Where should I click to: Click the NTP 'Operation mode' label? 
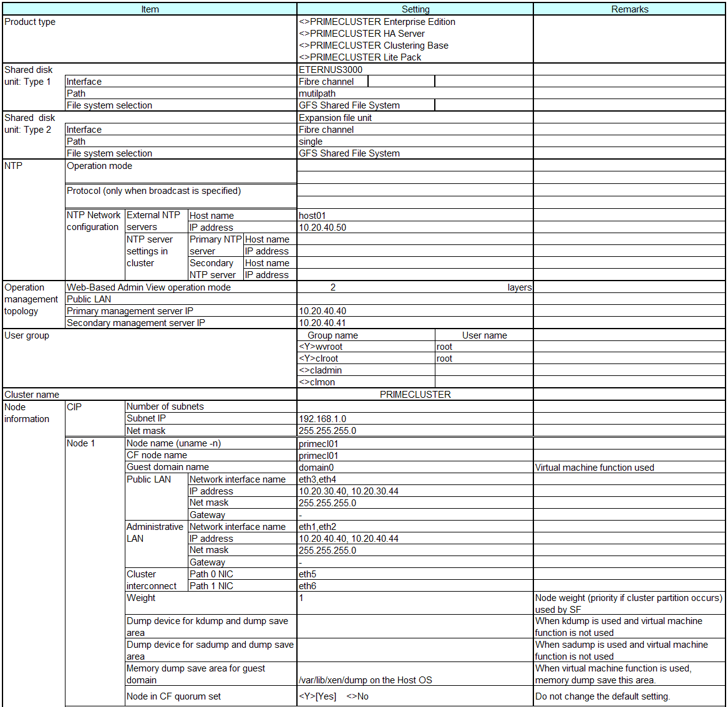click(99, 166)
